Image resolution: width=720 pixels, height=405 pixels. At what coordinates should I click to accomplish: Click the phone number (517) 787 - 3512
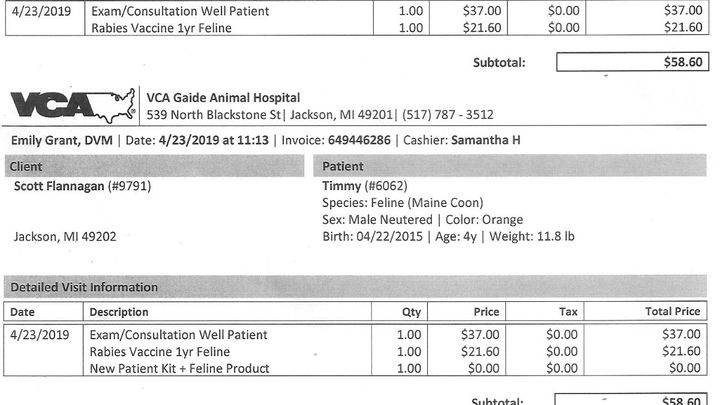click(x=448, y=114)
